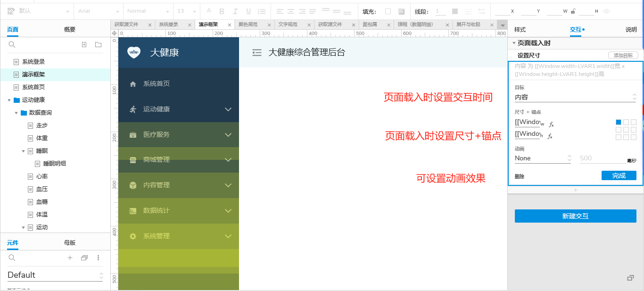Viewport: 644px width, 291px height.
Task: Open the Arial font dropdown
Action: pyautogui.click(x=99, y=11)
